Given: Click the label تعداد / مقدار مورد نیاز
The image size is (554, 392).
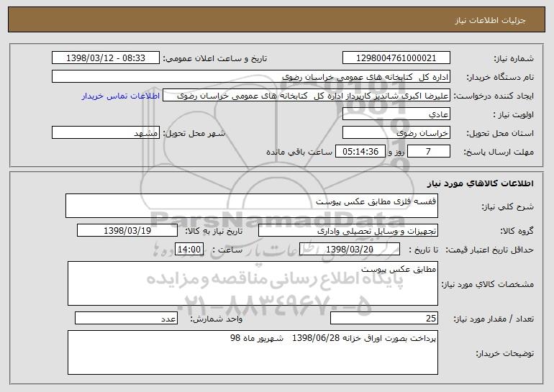Looking at the screenshot, I should (x=494, y=319).
